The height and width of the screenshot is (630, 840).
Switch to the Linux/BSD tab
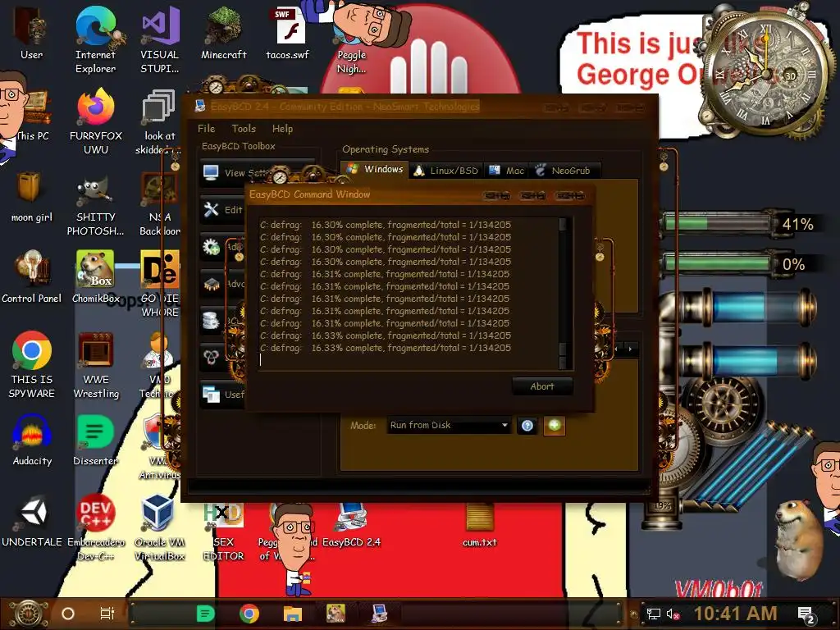pos(447,171)
